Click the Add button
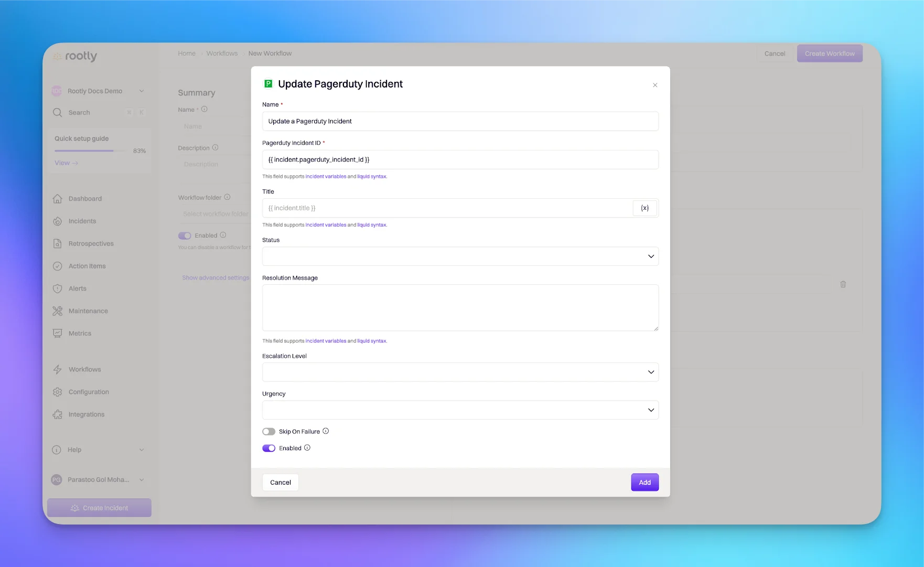924x567 pixels. point(645,483)
